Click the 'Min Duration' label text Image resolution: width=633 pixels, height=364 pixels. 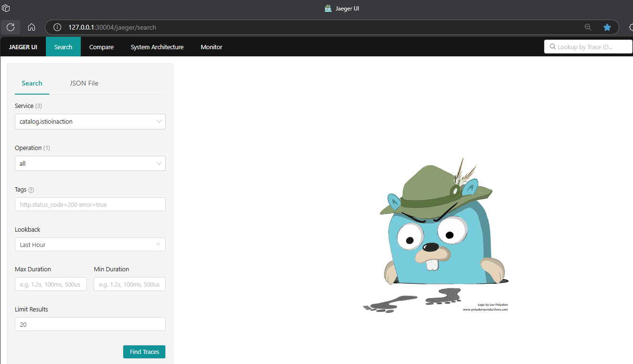click(x=111, y=269)
